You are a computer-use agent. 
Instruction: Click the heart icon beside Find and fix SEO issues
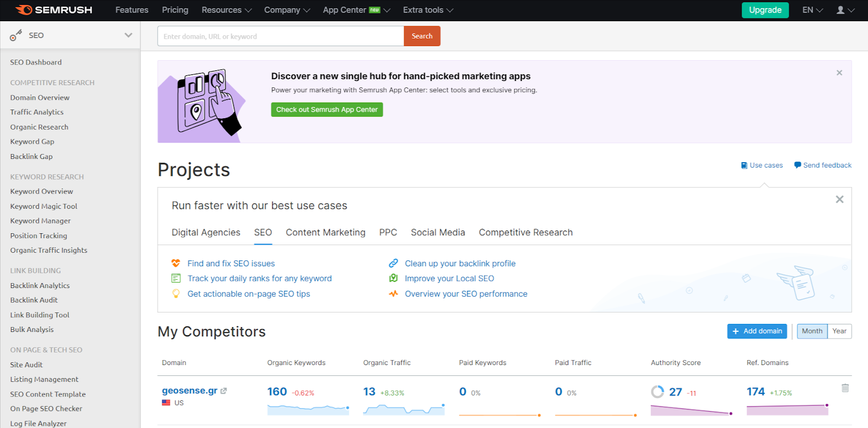(176, 263)
